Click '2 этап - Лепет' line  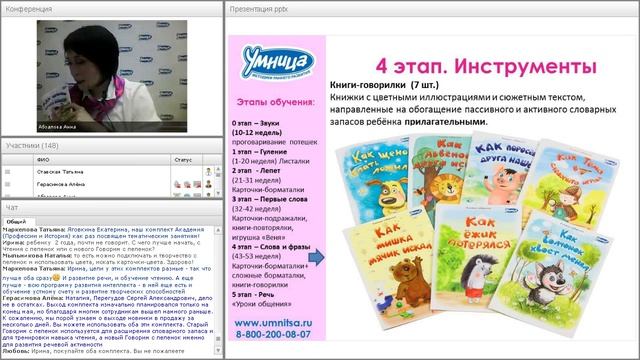point(256,171)
